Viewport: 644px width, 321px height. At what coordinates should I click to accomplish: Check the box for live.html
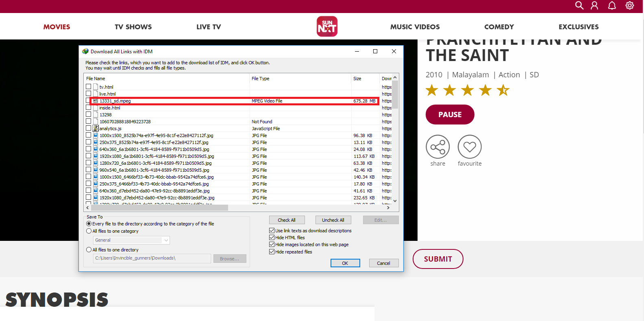(89, 94)
